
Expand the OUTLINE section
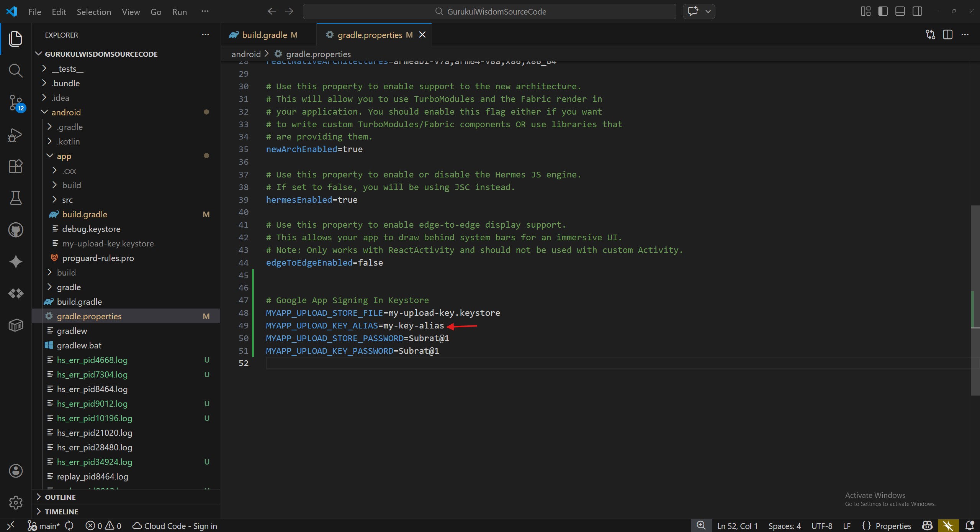(60, 497)
